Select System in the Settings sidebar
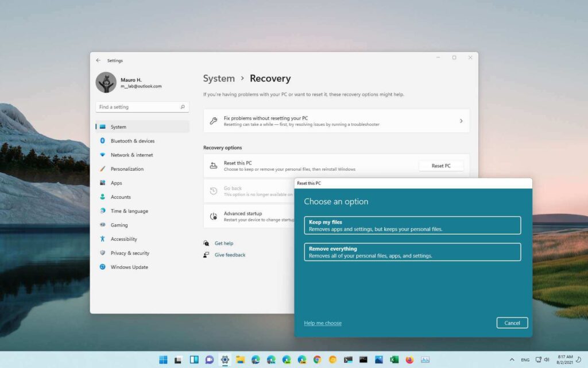The image size is (588, 368). click(142, 127)
